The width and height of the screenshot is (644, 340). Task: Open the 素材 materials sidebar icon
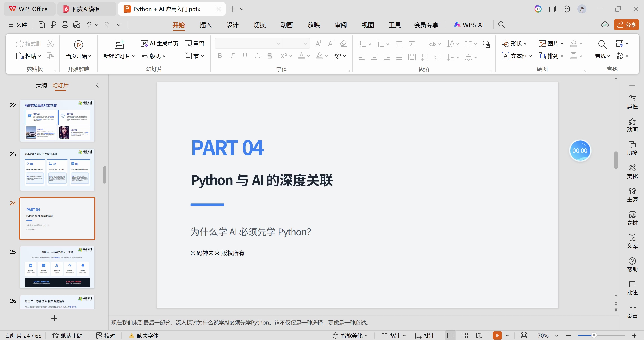tap(632, 218)
